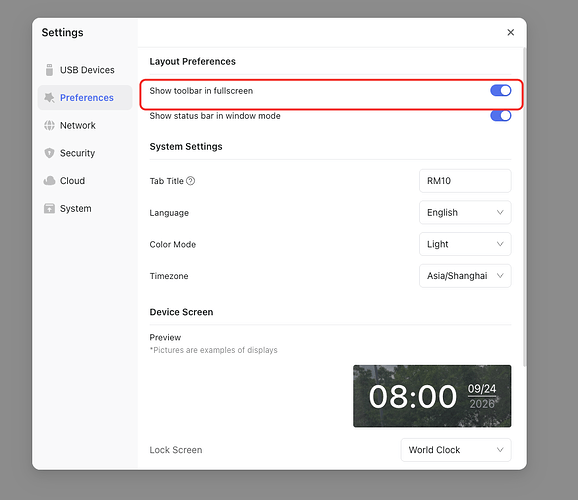578x500 pixels.
Task: Click the Device Screen heading
Action: pyautogui.click(x=181, y=312)
